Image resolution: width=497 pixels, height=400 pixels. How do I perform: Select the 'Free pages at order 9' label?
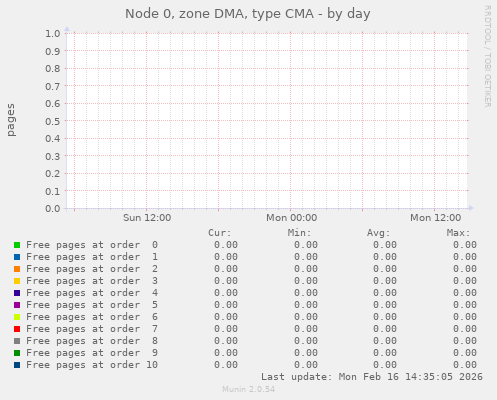tap(92, 353)
